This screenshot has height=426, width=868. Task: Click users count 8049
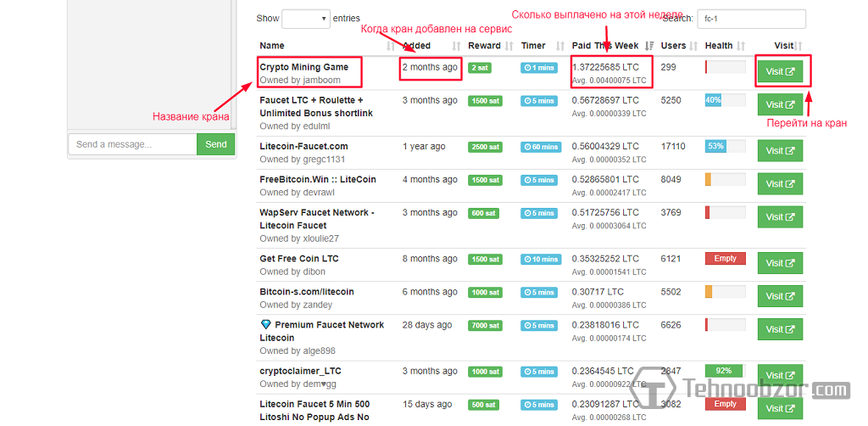[671, 180]
